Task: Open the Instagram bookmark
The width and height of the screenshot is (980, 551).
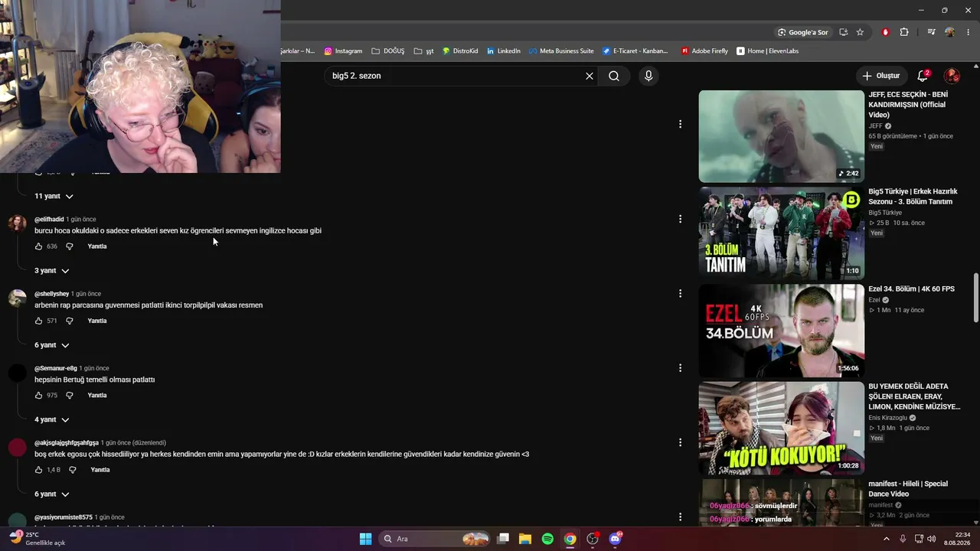Action: coord(343,51)
